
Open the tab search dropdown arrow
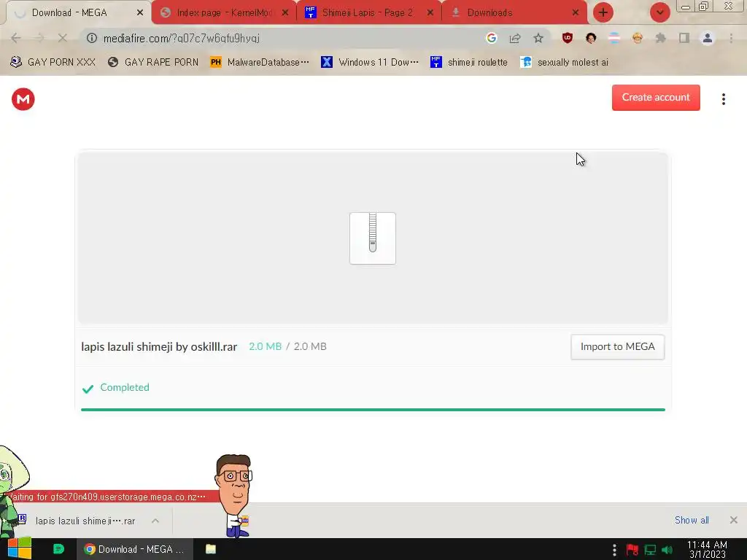659,13
